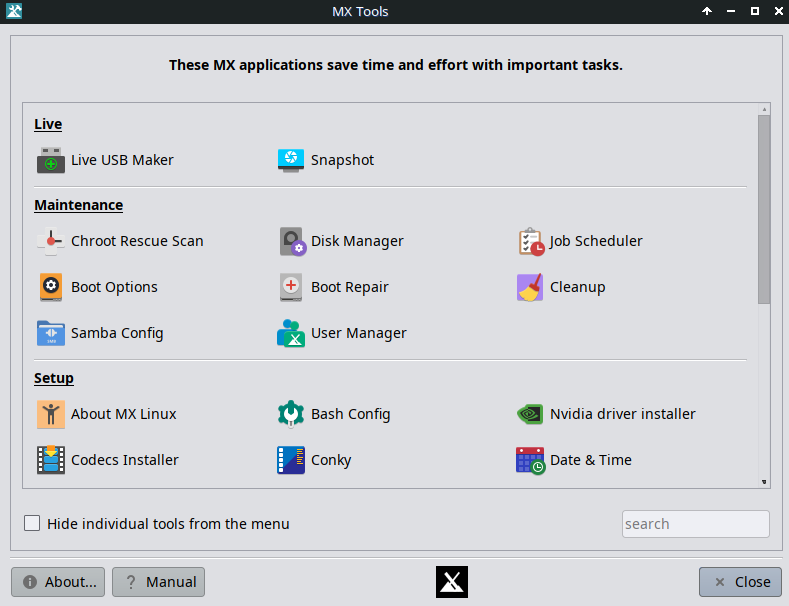Open the Samba Config folder icon
The height and width of the screenshot is (606, 789).
(51, 333)
